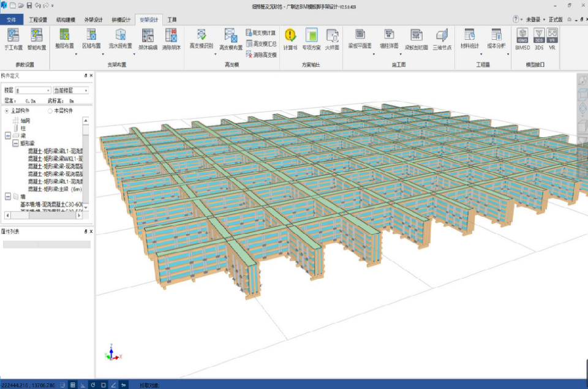Screen dimensions: 588x389
Task: Switch to the 结构建模 tab
Action: [x=66, y=20]
